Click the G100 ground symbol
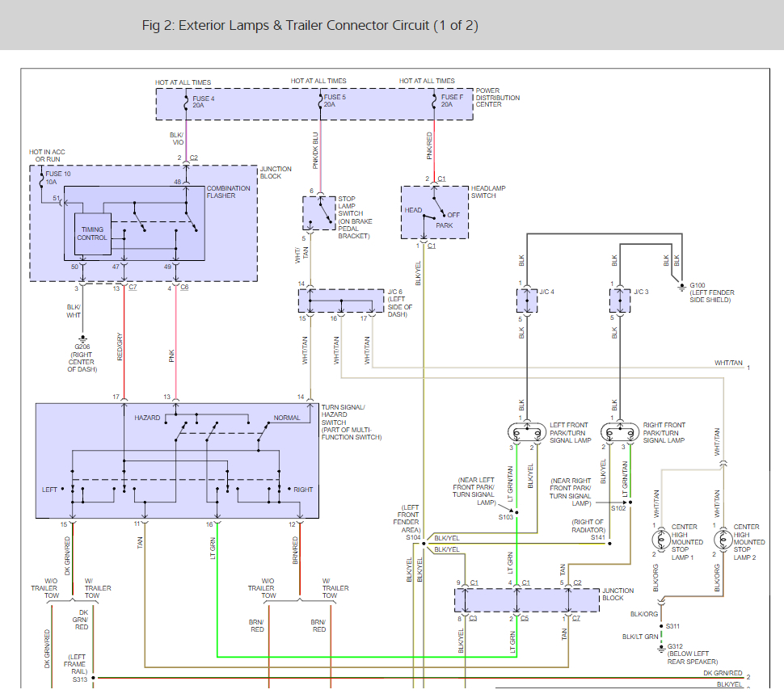The width and height of the screenshot is (784, 698). coord(682,288)
